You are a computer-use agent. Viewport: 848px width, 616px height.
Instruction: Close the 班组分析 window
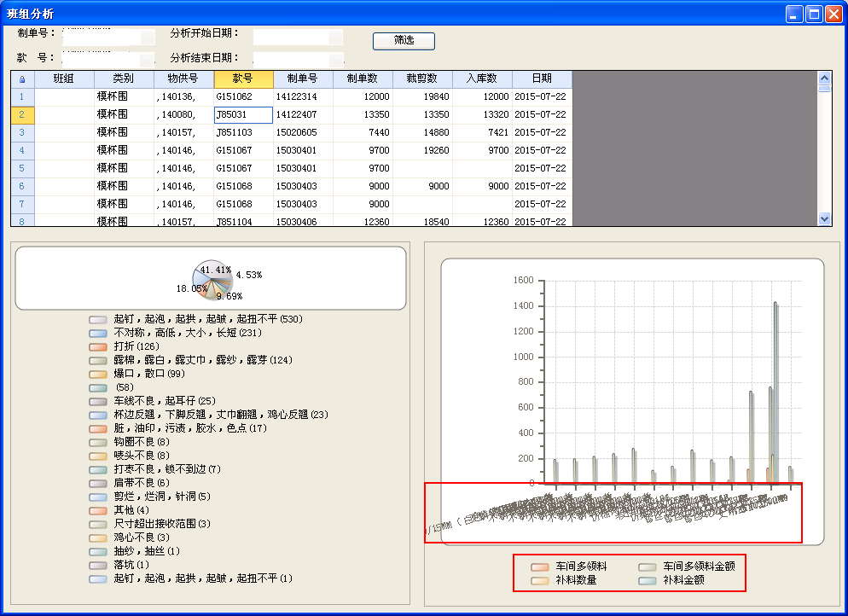pyautogui.click(x=833, y=14)
